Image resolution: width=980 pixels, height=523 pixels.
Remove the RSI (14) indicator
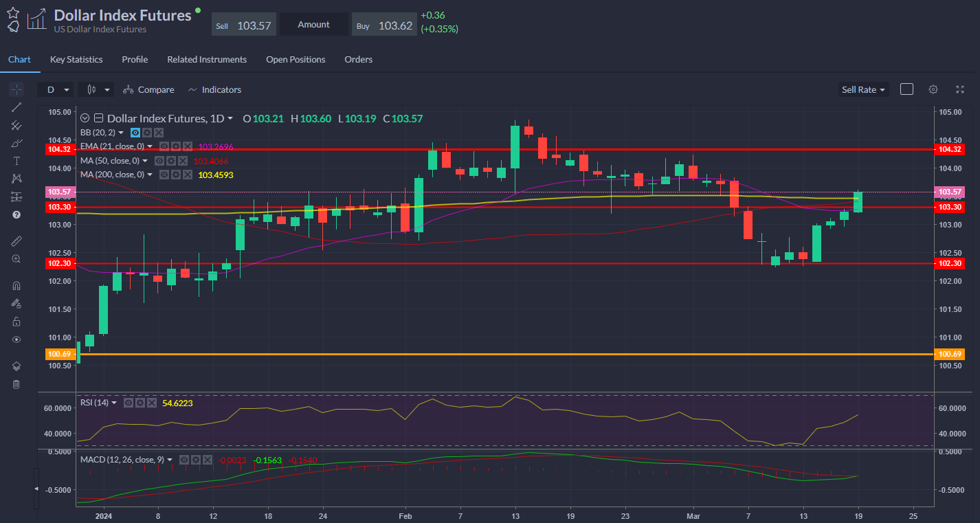(x=152, y=403)
